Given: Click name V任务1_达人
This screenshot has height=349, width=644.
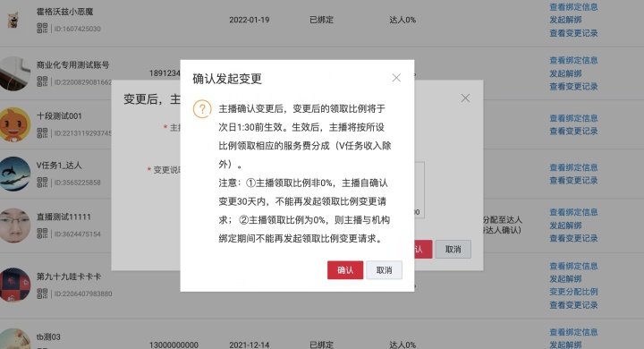Looking at the screenshot, I should [x=59, y=166].
